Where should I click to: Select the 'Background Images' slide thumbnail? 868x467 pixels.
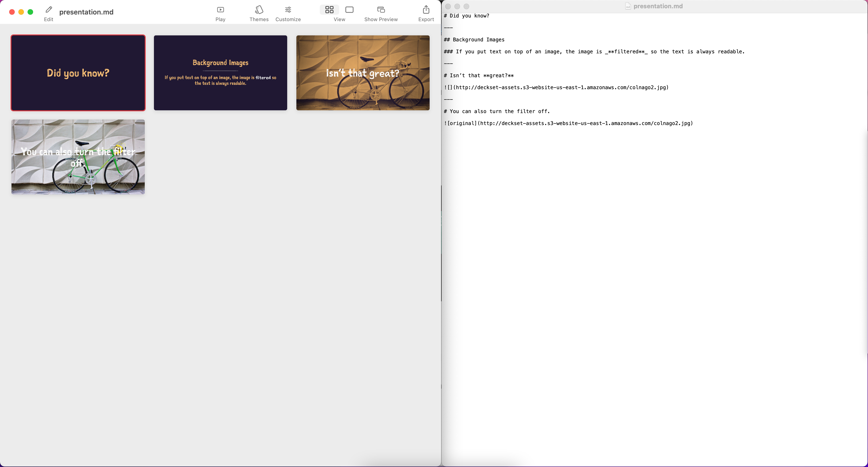pyautogui.click(x=220, y=73)
